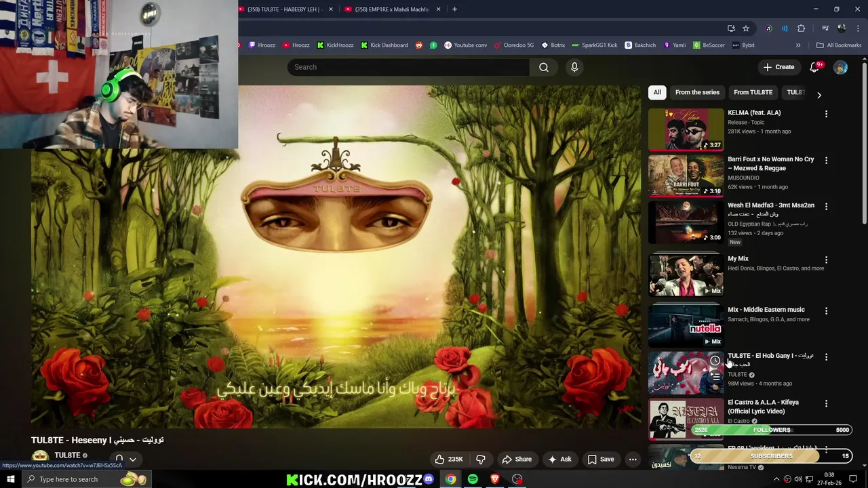This screenshot has height=488, width=868.
Task: Open new browser tab
Action: (x=454, y=9)
